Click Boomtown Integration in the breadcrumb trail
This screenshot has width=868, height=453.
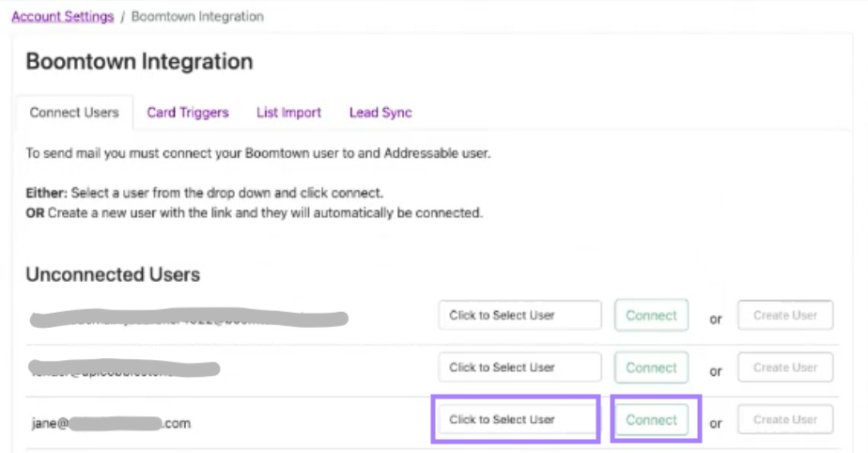pyautogui.click(x=197, y=17)
